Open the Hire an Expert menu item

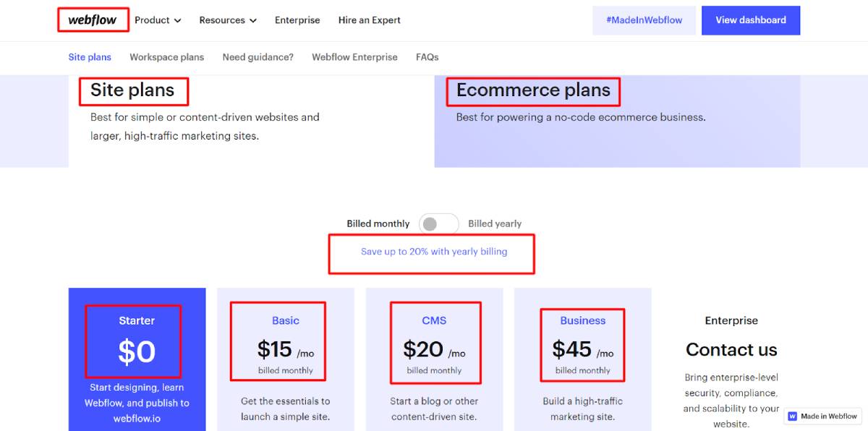pos(370,20)
